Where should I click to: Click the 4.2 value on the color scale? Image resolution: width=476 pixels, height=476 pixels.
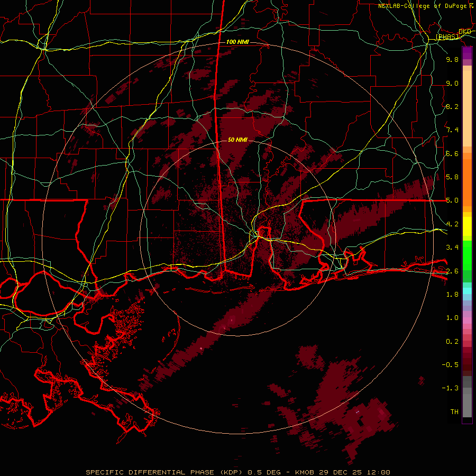click(452, 224)
